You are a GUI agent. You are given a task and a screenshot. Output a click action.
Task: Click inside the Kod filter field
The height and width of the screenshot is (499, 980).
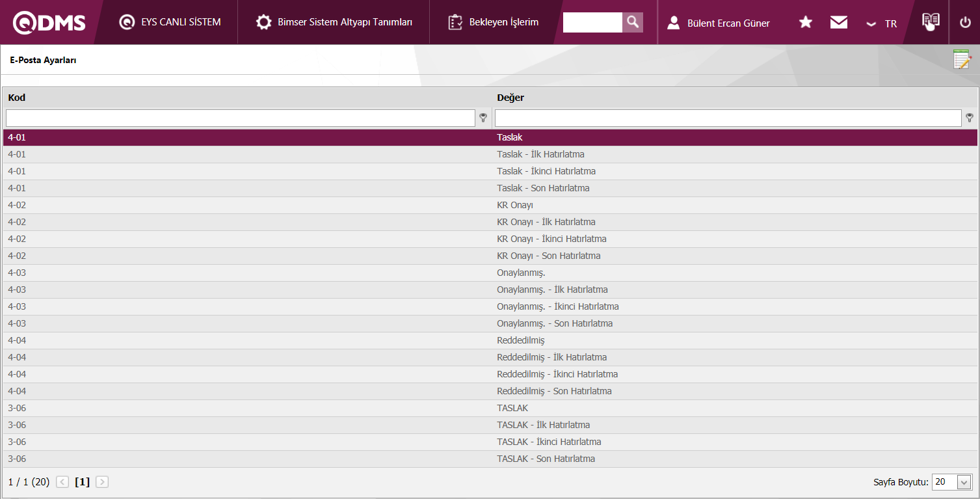point(240,118)
